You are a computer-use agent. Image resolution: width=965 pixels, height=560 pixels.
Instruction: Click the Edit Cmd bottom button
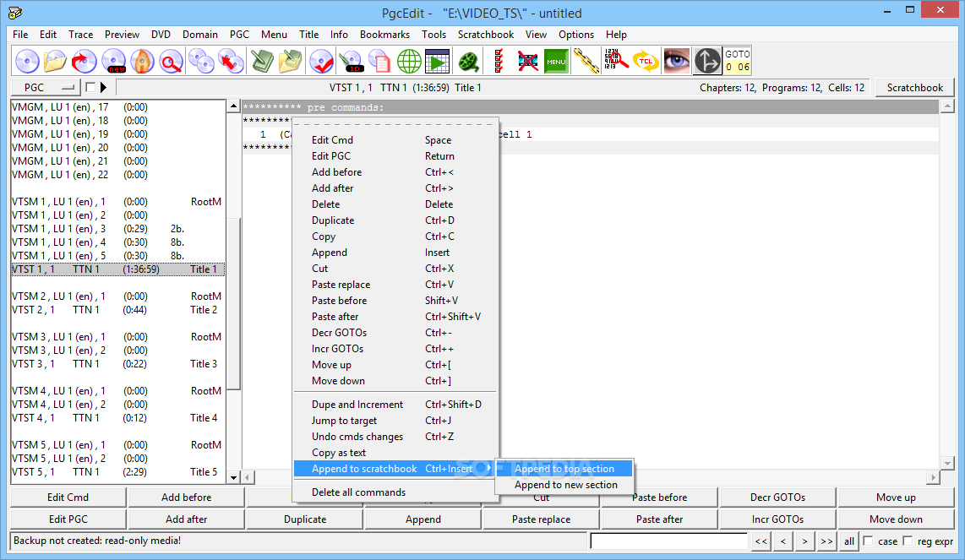(x=68, y=497)
